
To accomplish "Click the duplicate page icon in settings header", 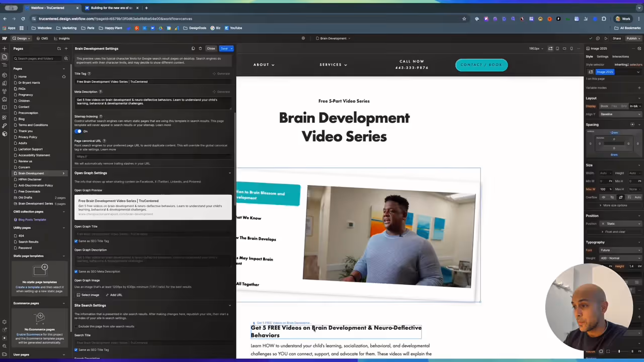I will pos(193,49).
